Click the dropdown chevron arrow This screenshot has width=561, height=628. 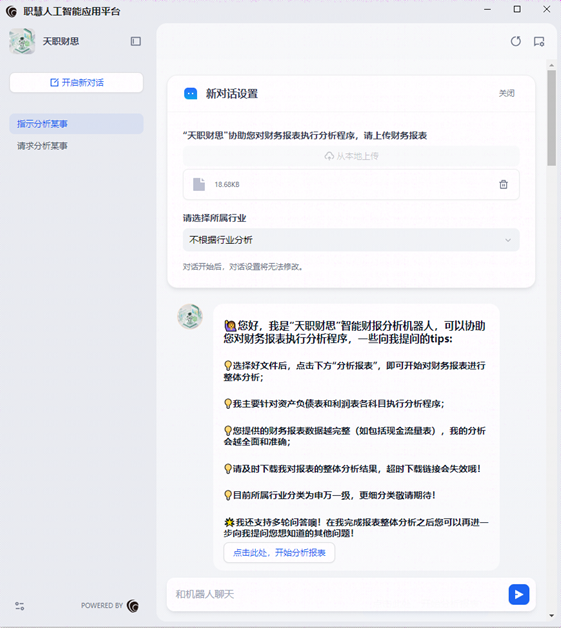[x=508, y=240]
